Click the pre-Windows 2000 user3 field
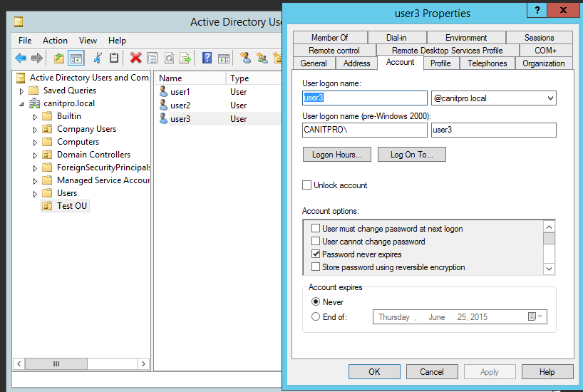Image resolution: width=583 pixels, height=392 pixels. click(x=494, y=130)
